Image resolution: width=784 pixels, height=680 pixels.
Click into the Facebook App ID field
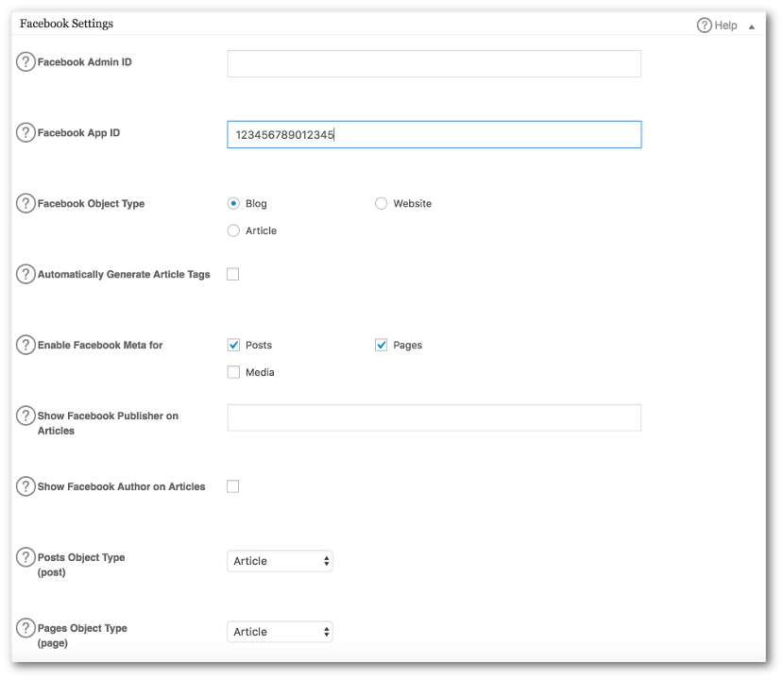(x=434, y=134)
